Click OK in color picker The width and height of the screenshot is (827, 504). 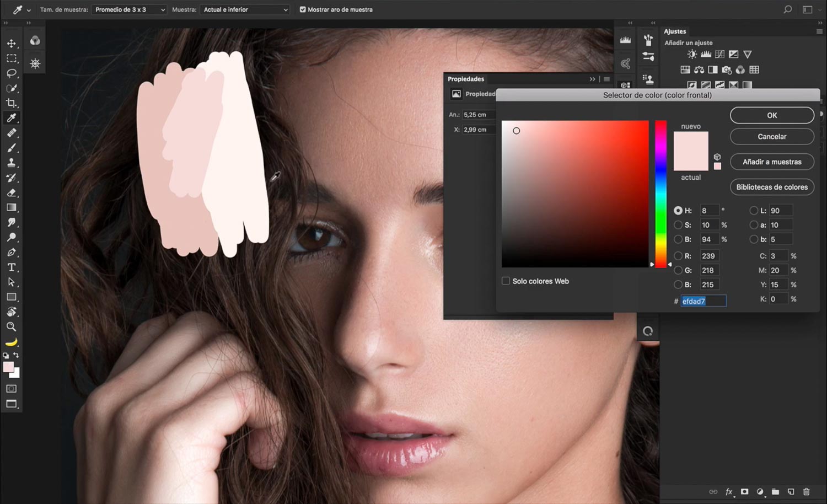coord(772,115)
